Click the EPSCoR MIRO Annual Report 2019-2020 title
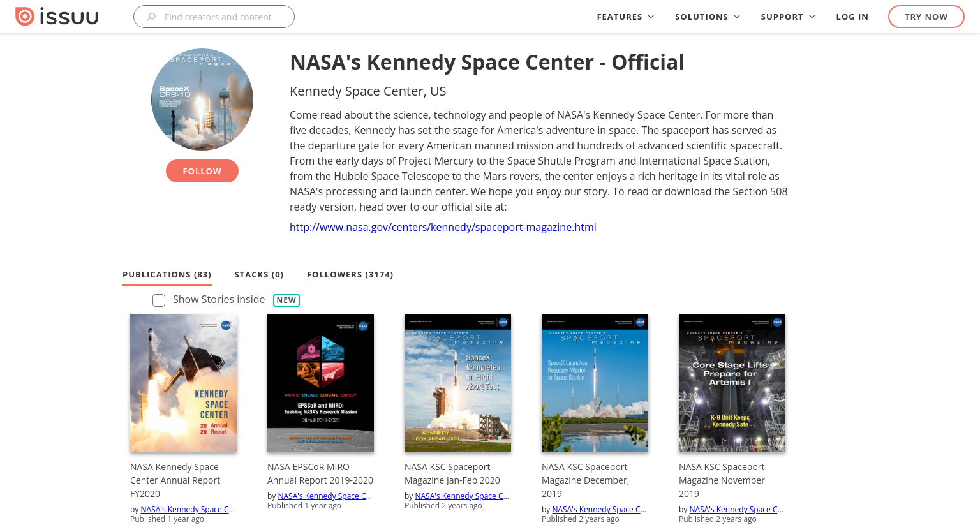The image size is (980, 532). pos(320,474)
